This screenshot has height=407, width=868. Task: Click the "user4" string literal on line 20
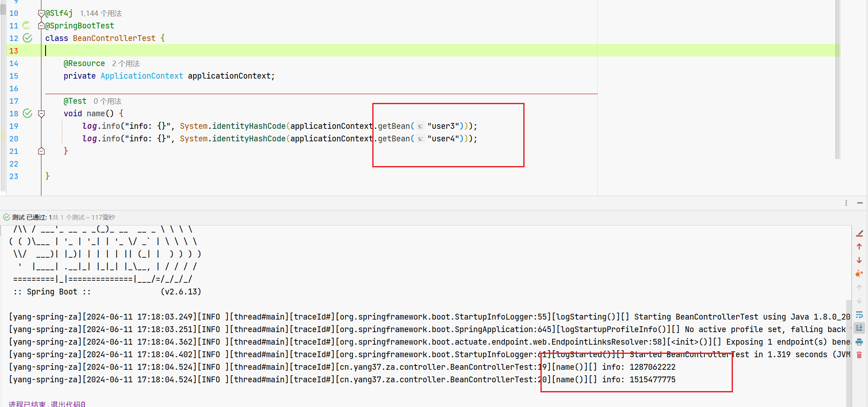443,138
